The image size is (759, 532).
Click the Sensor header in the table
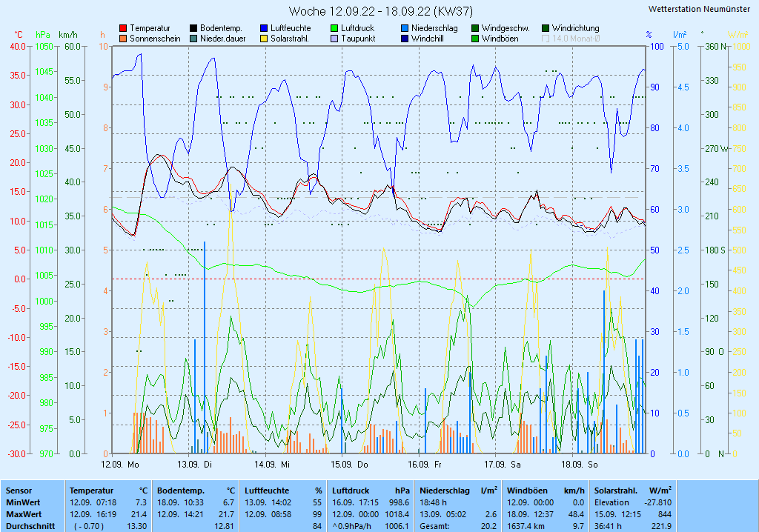tap(19, 491)
